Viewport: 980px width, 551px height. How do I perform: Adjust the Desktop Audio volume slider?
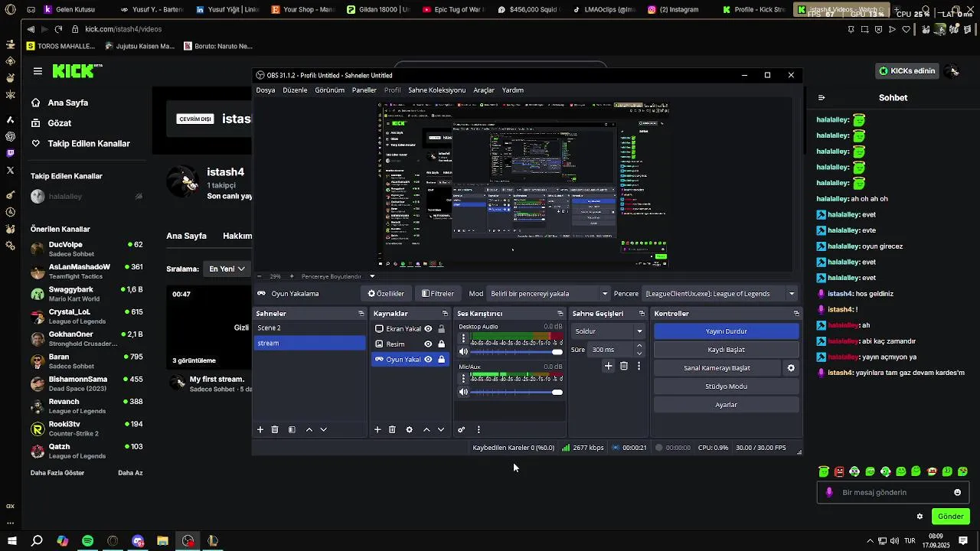tap(517, 352)
